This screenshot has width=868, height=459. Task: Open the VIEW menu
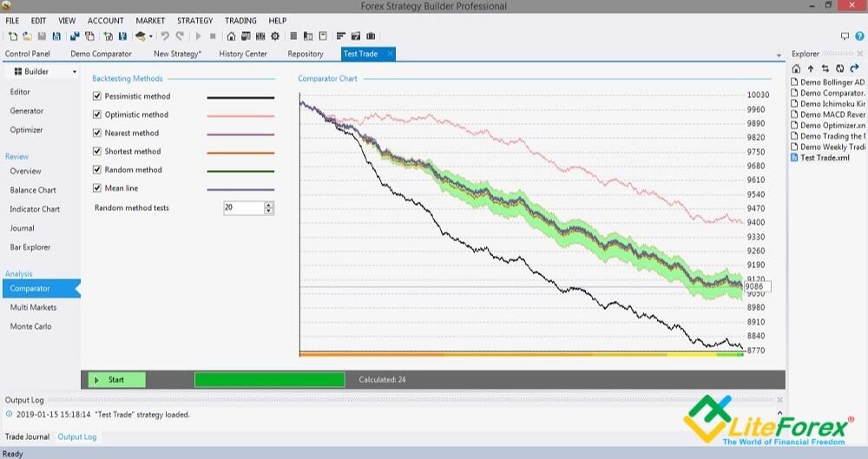(67, 21)
